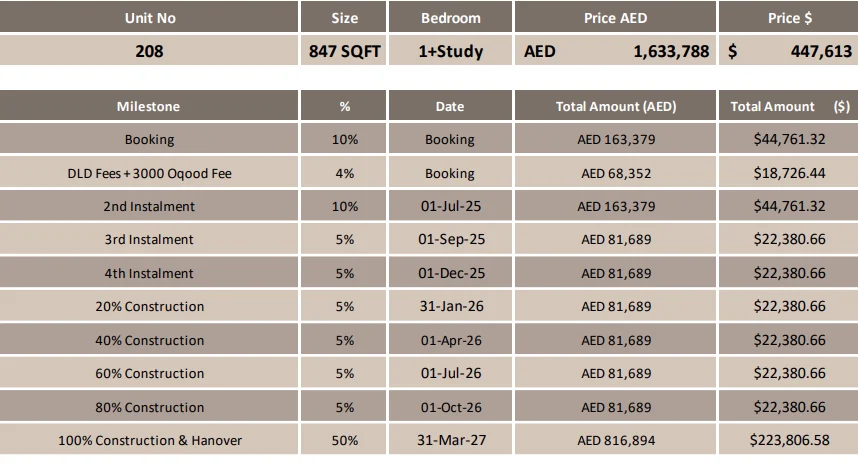Click the 40% Construction milestone cell
Image resolution: width=858 pixels, height=466 pixels.
pos(149,340)
